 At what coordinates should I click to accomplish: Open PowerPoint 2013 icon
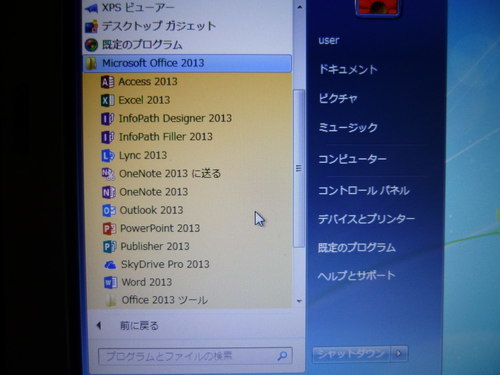(x=109, y=228)
